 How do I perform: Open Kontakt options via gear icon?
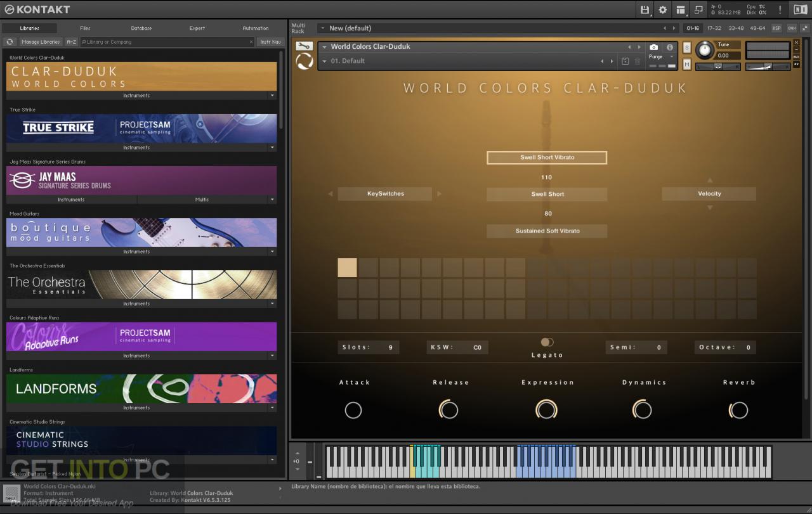click(x=663, y=10)
